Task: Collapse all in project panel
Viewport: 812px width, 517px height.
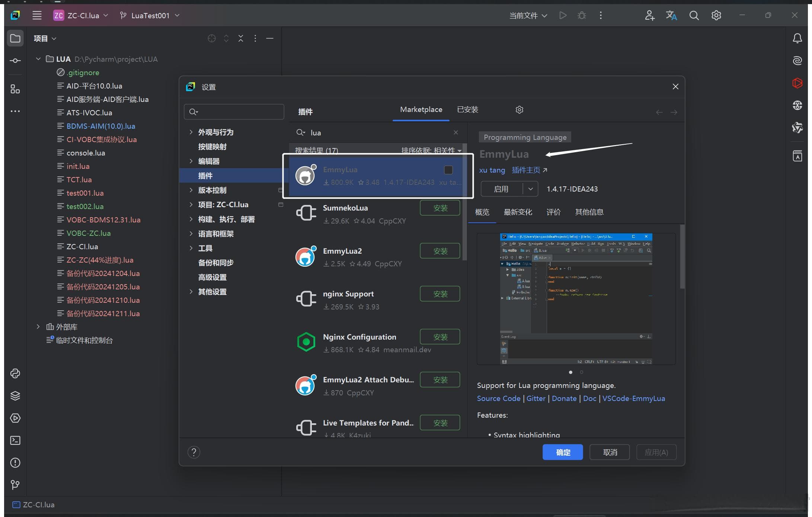Action: pos(241,38)
